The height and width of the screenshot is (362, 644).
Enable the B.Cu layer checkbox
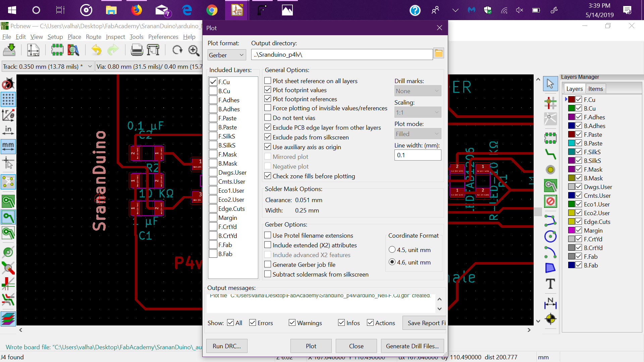point(213,91)
